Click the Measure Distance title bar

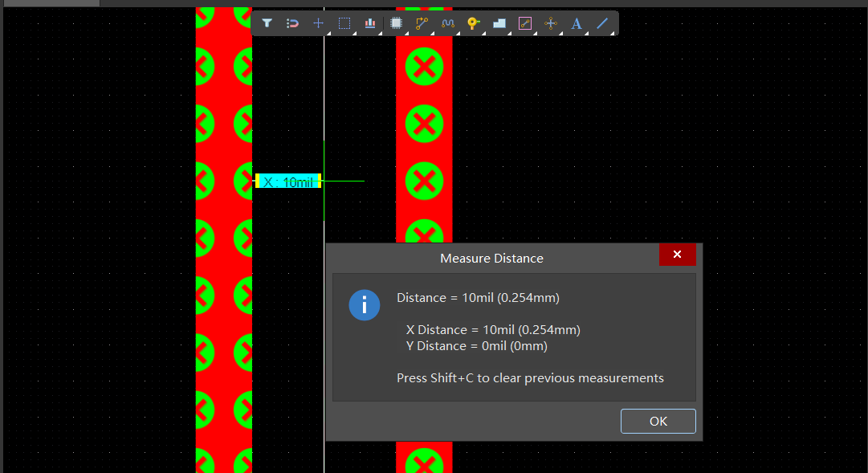tap(491, 258)
